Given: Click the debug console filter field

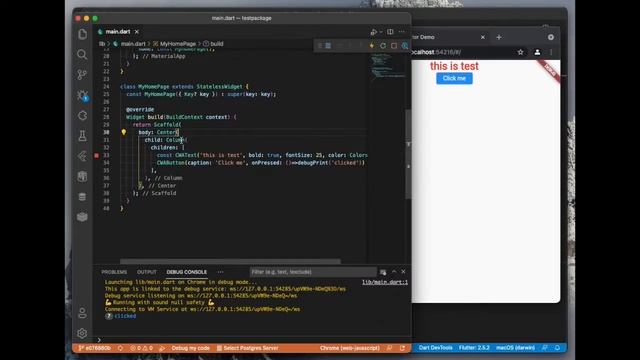Looking at the screenshot, I should (313, 272).
